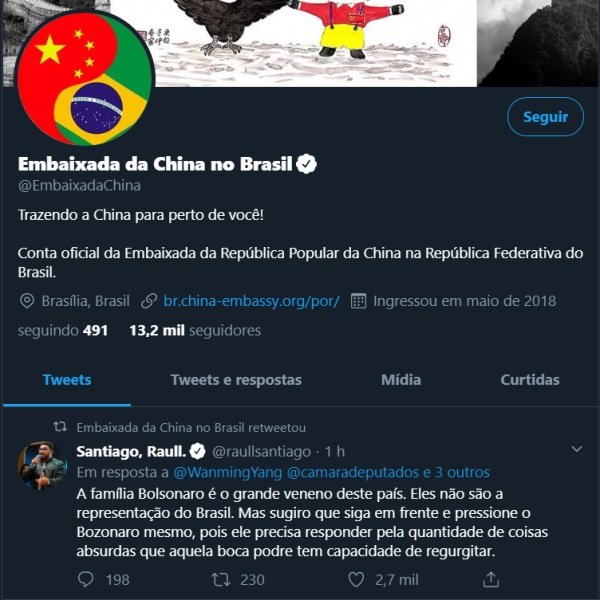600x600 pixels.
Task: Open the br.china-embassy.org/por/ link
Action: [251, 301]
